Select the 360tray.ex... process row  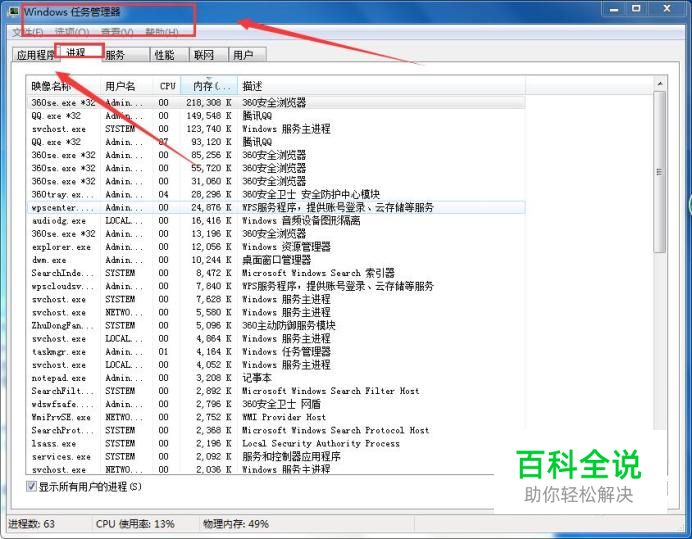(276, 194)
